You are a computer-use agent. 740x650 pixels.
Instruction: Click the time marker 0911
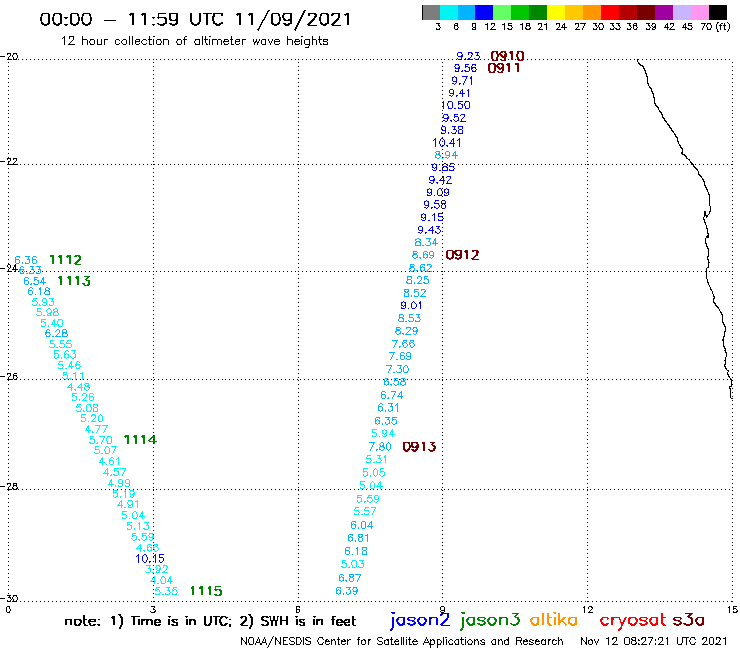(x=504, y=68)
